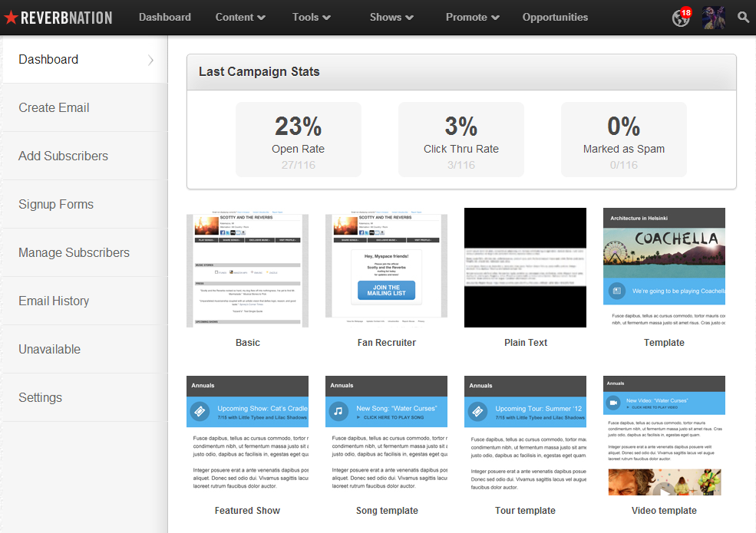Viewport: 756px width, 533px height.
Task: Click ticket icon in Featured Show template
Action: 200,412
